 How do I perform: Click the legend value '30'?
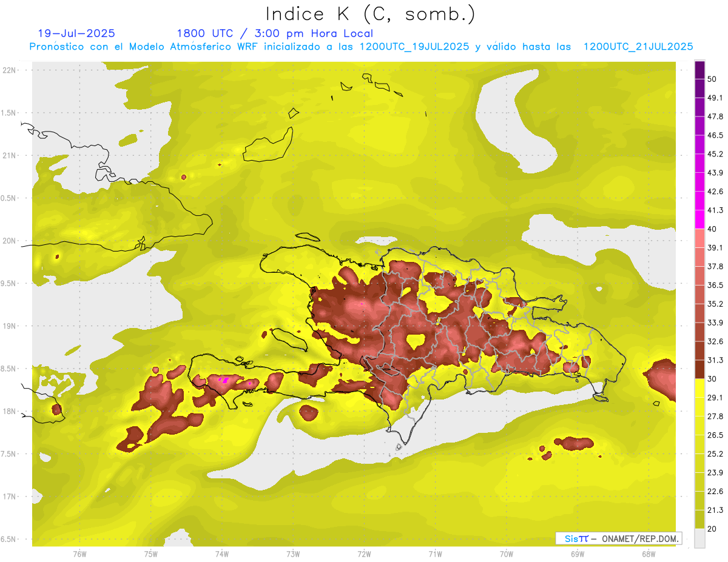coord(712,379)
